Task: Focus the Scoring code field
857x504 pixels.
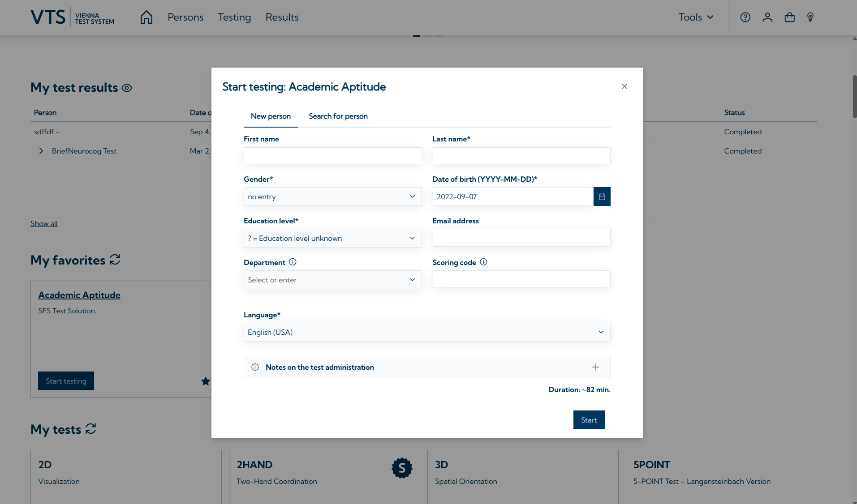Action: click(521, 279)
